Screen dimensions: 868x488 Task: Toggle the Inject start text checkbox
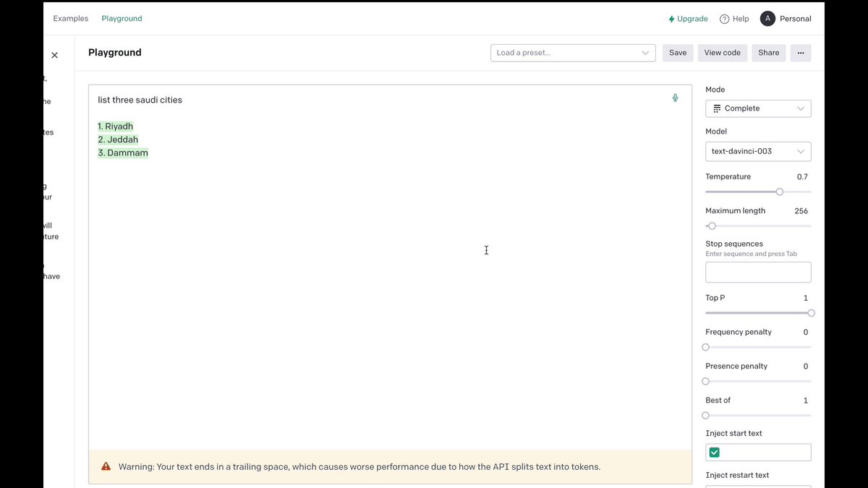[714, 453]
